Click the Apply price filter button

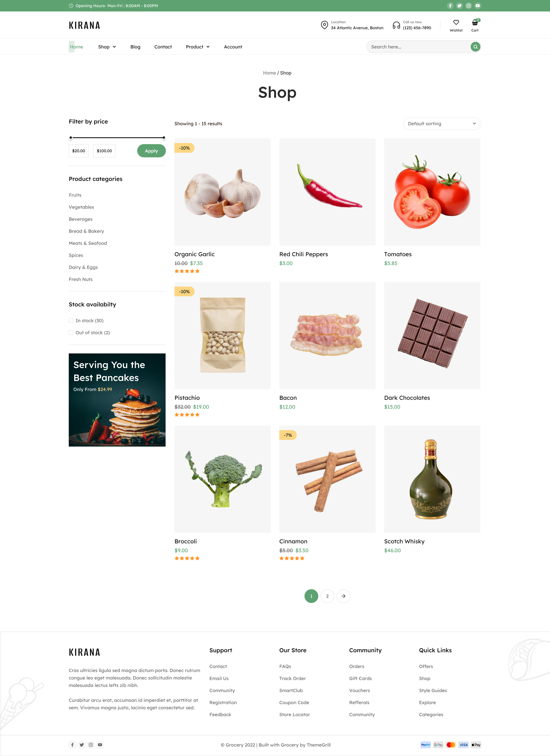(x=151, y=151)
